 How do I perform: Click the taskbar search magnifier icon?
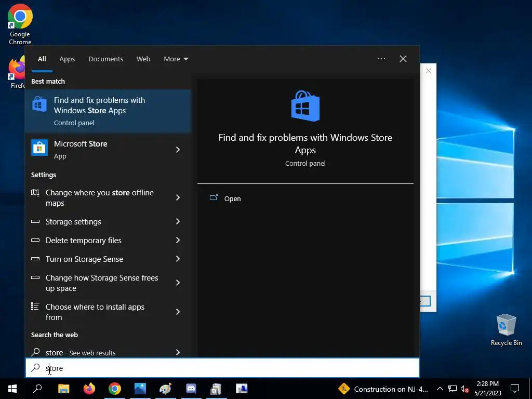(37, 389)
